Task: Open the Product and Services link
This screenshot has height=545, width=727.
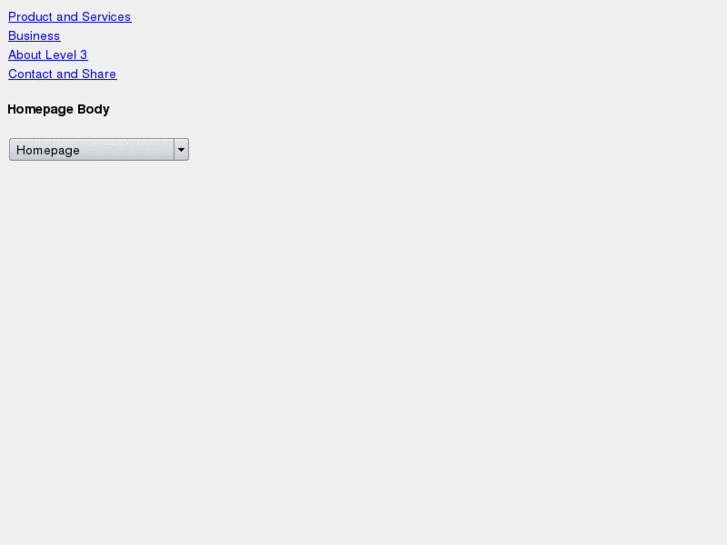Action: coord(70,17)
